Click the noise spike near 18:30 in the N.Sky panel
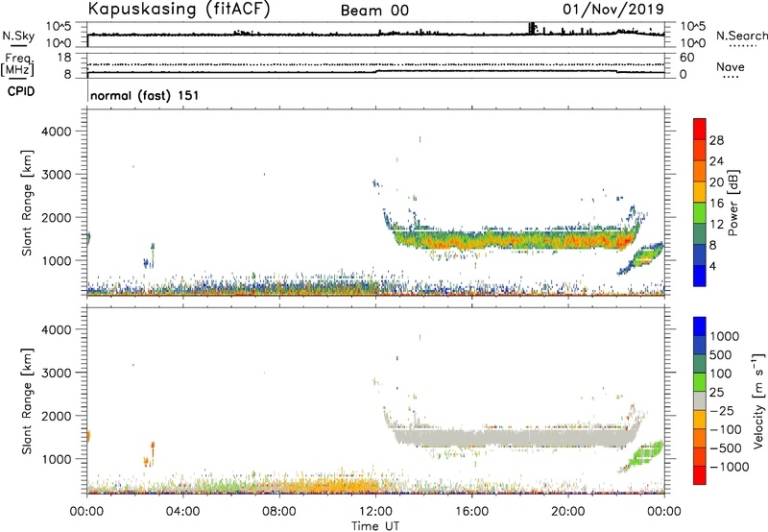 [532, 29]
